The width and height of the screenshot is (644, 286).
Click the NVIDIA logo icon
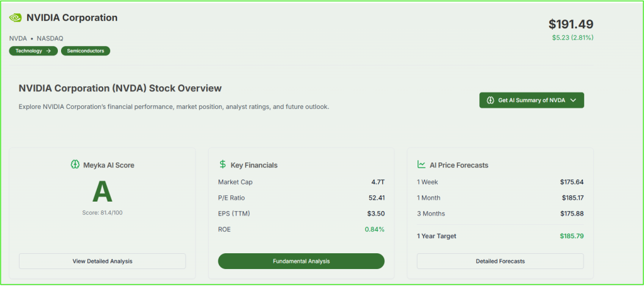pyautogui.click(x=15, y=18)
